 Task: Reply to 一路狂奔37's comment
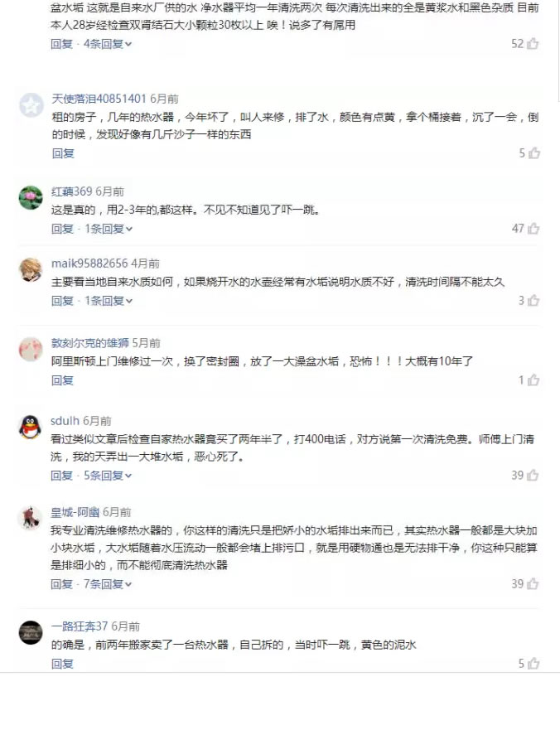(x=63, y=664)
